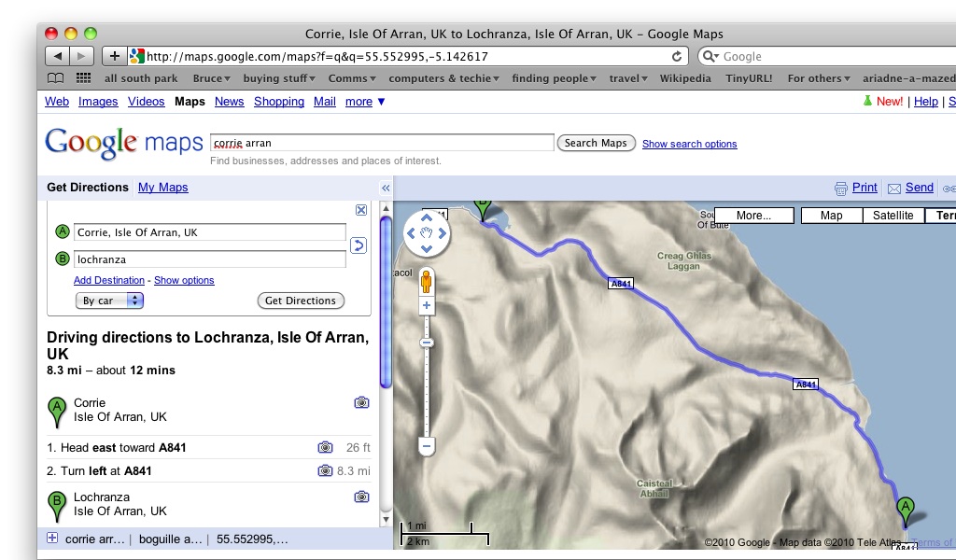Image resolution: width=956 pixels, height=560 pixels.
Task: Click the zoom in plus button on map
Action: point(427,305)
